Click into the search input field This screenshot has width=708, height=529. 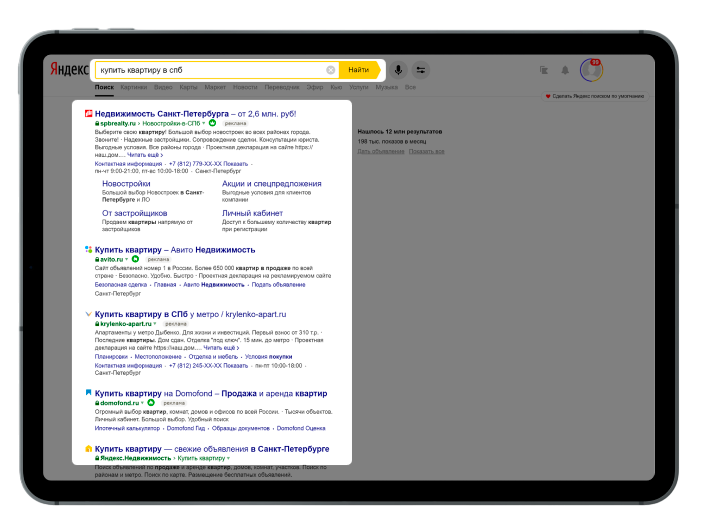point(210,70)
